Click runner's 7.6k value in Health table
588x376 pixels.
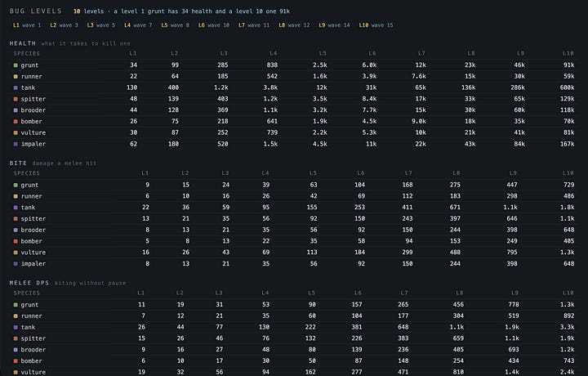pyautogui.click(x=418, y=77)
